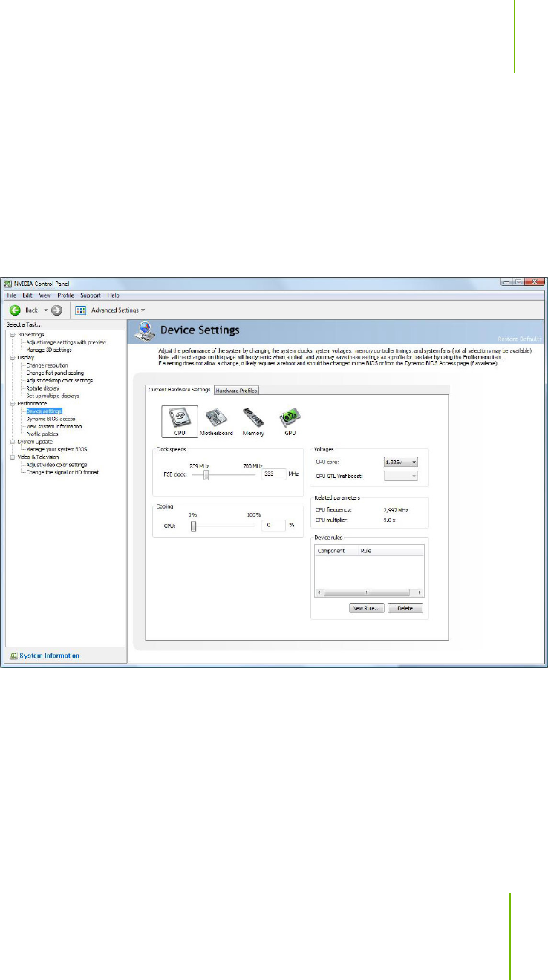Click the FSB clock slider handle
Image resolution: width=548 pixels, height=980 pixels.
(x=206, y=474)
